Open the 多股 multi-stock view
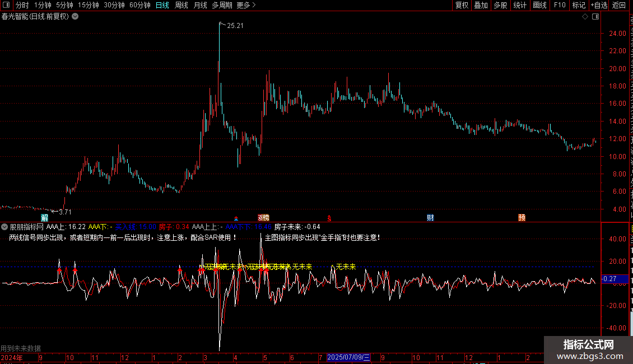The image size is (633, 364). [500, 5]
